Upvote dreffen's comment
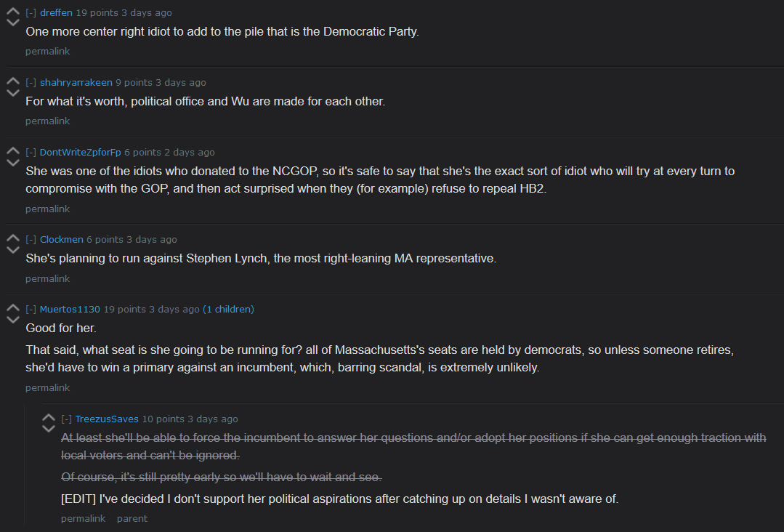Image resolution: width=784 pixels, height=532 pixels. coord(13,11)
